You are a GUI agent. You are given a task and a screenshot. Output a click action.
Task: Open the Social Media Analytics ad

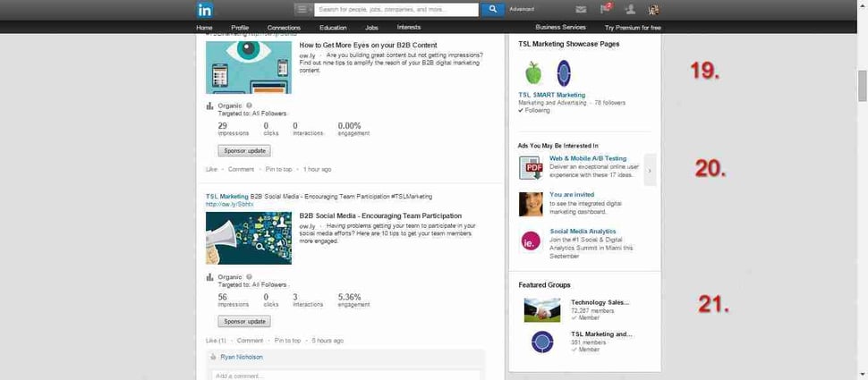point(583,232)
